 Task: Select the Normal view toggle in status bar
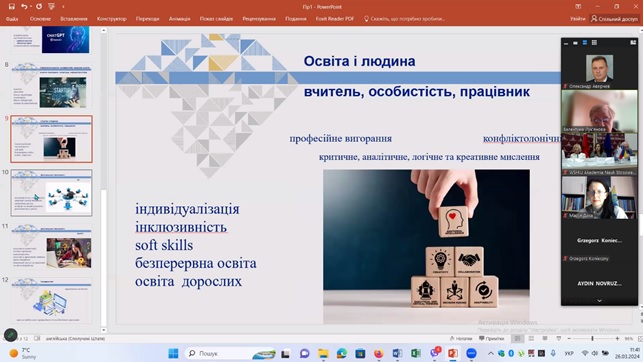pos(518,339)
